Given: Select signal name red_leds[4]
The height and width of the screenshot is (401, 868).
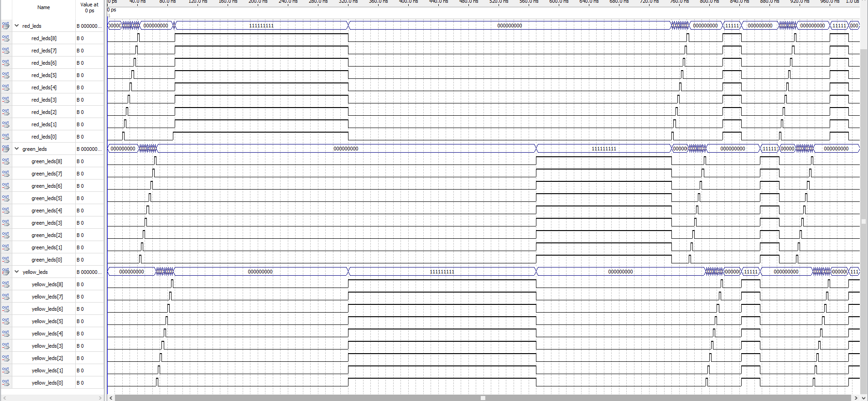Looking at the screenshot, I should pyautogui.click(x=44, y=87).
